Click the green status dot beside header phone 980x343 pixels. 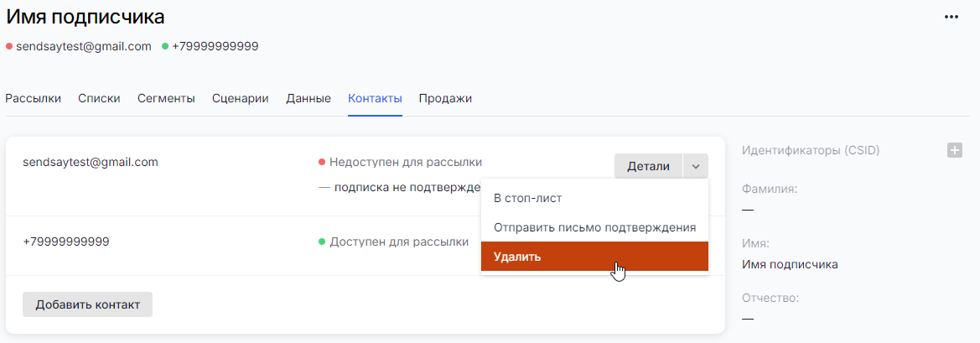[x=165, y=46]
